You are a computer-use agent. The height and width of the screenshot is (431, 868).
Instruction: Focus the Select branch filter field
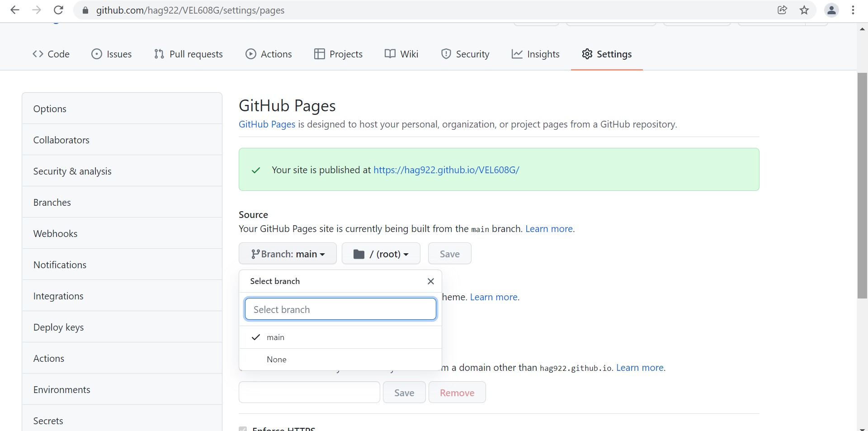click(x=340, y=309)
